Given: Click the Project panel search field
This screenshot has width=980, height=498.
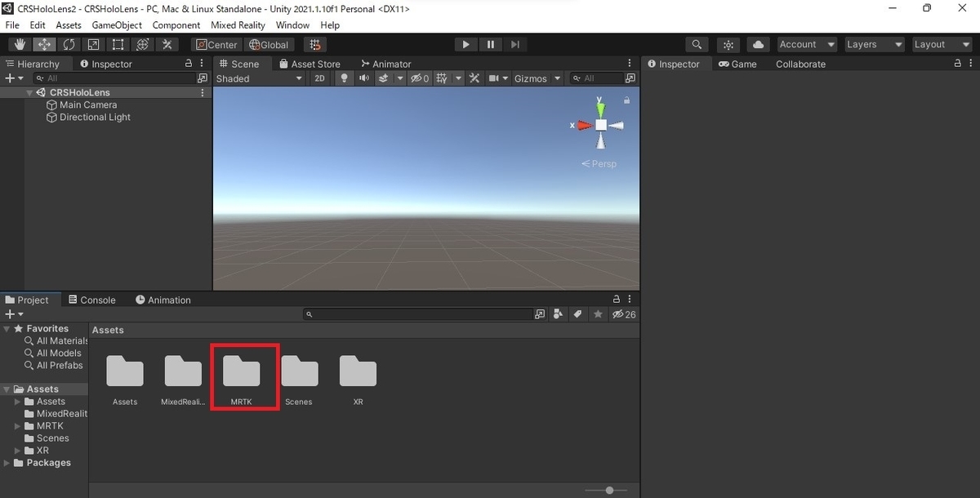Looking at the screenshot, I should 417,313.
